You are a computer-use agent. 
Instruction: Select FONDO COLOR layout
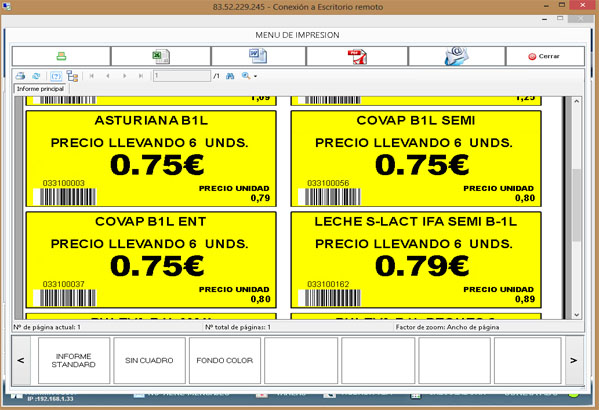(225, 360)
